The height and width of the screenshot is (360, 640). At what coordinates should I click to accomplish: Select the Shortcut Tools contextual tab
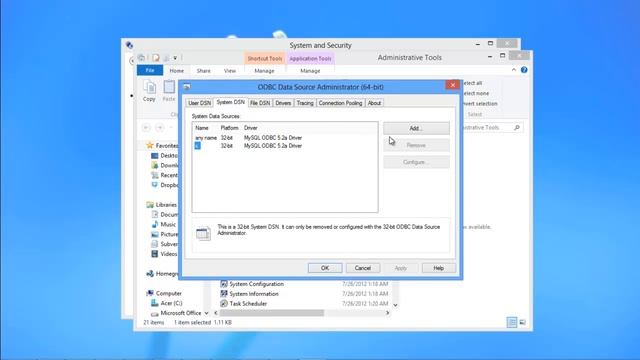[x=264, y=58]
